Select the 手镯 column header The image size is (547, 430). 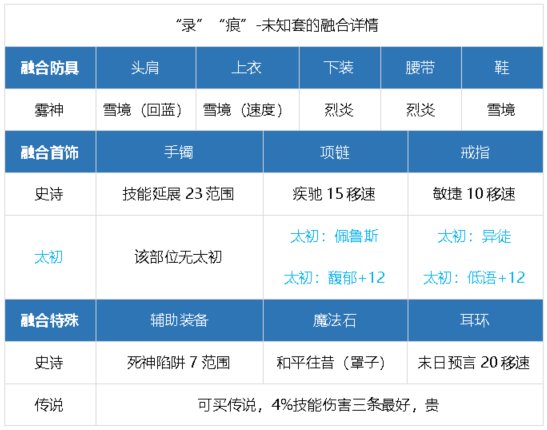[179, 152]
